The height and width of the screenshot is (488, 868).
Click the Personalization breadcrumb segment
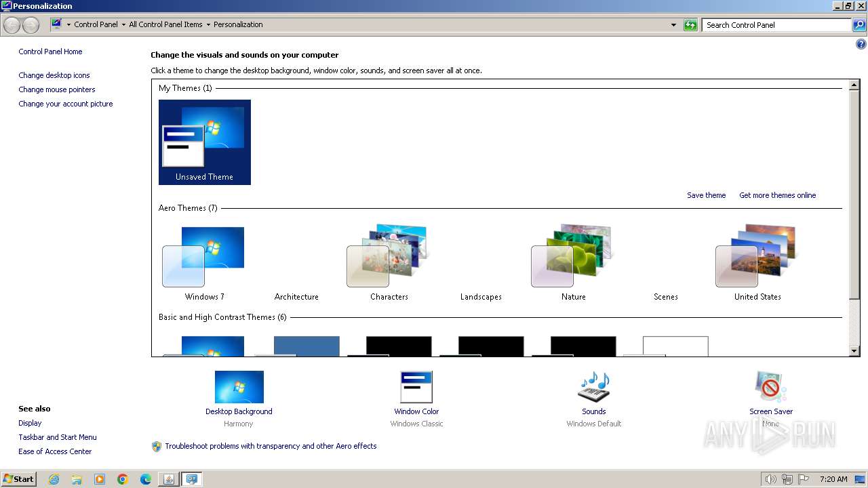[x=238, y=24]
